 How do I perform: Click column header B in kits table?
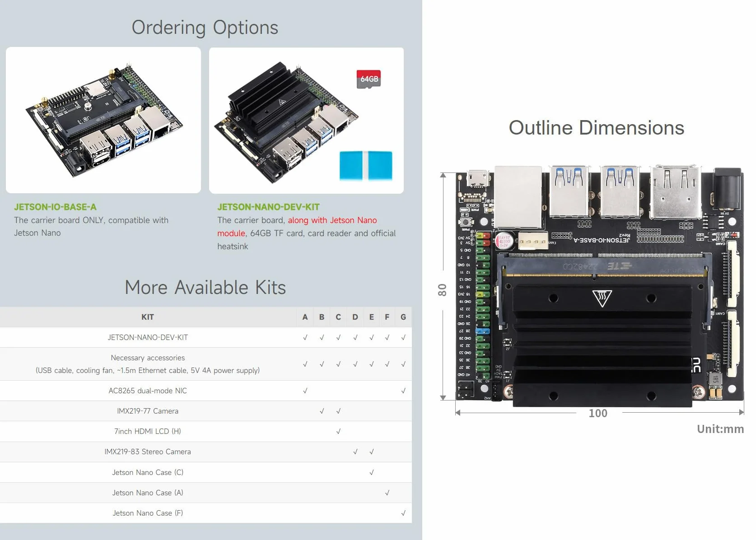[x=322, y=317]
